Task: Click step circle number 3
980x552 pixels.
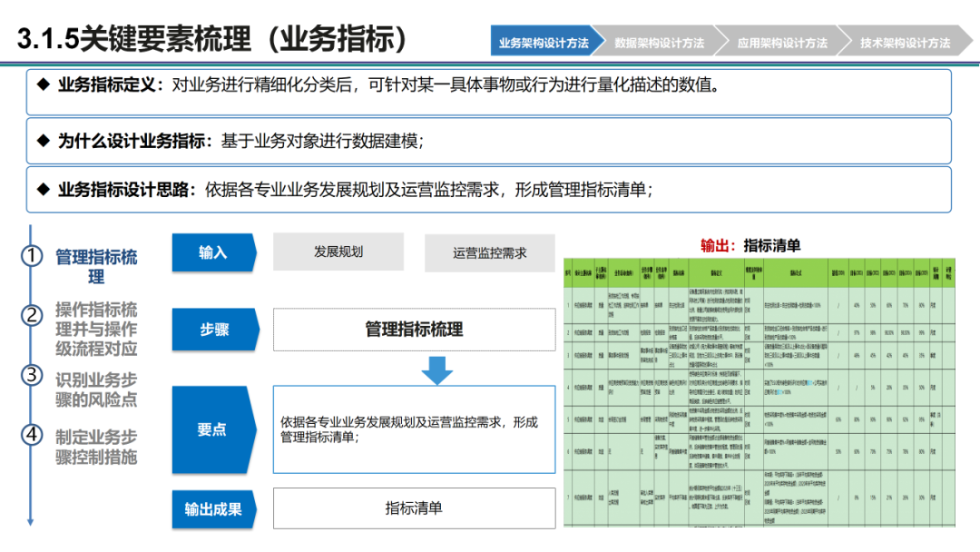Action: pyautogui.click(x=31, y=375)
